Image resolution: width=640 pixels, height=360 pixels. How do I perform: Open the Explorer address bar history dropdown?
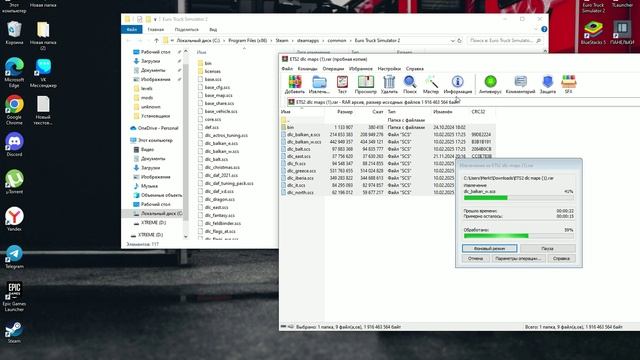452,40
